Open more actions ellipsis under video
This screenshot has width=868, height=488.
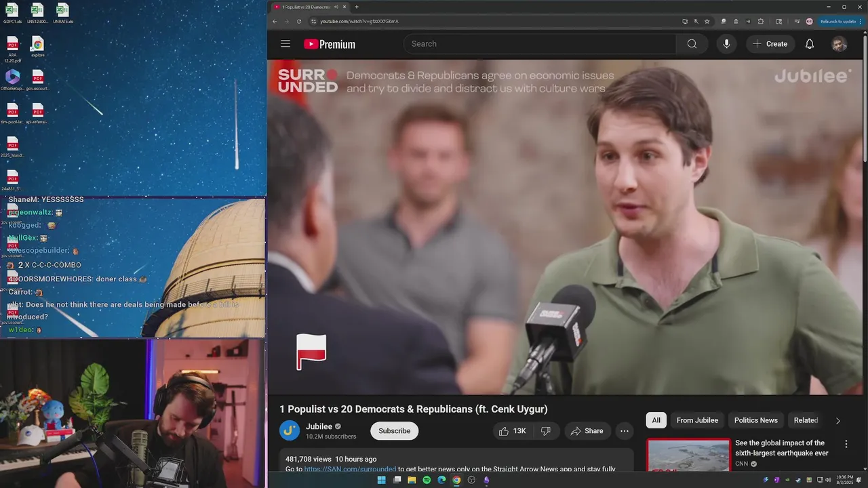point(625,431)
